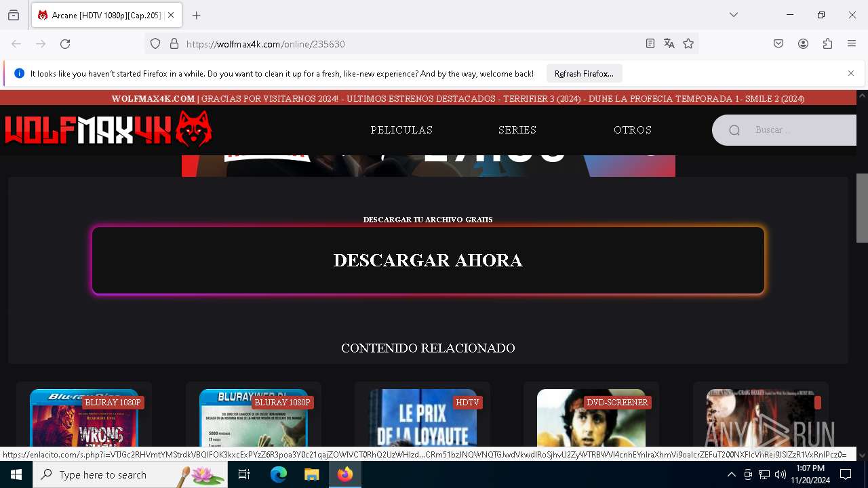Image resolution: width=868 pixels, height=488 pixels.
Task: Click the HDTV quality badge
Action: [x=467, y=403]
